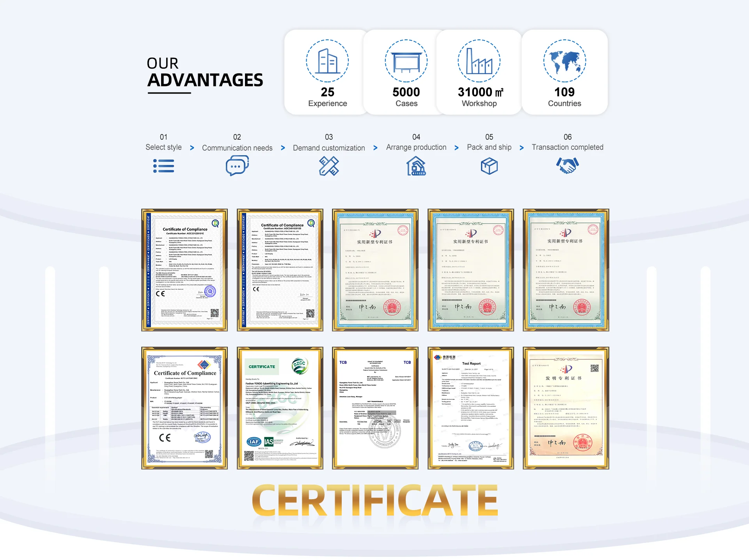Click the Communication needs step label
The width and height of the screenshot is (749, 560).
tap(237, 148)
